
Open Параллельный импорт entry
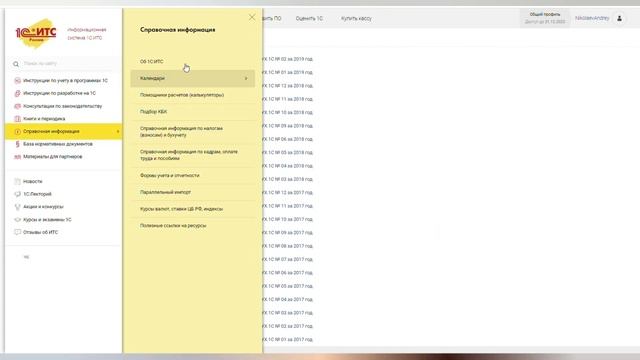[165, 192]
